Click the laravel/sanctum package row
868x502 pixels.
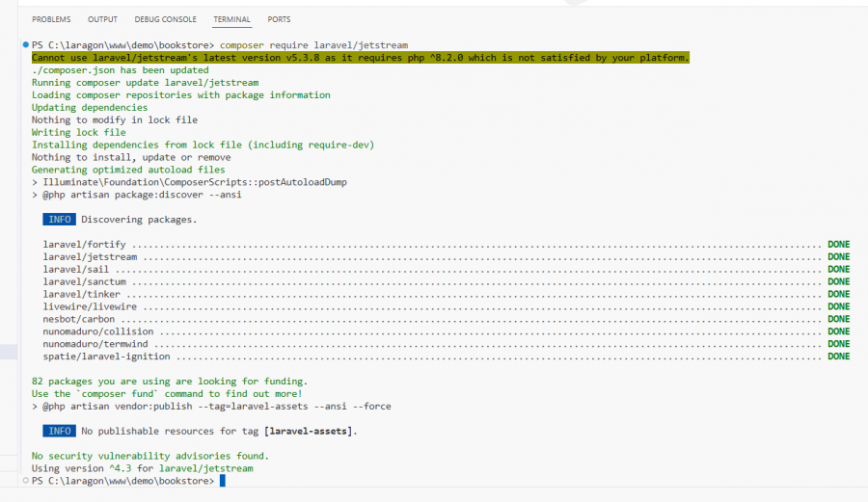tap(447, 281)
